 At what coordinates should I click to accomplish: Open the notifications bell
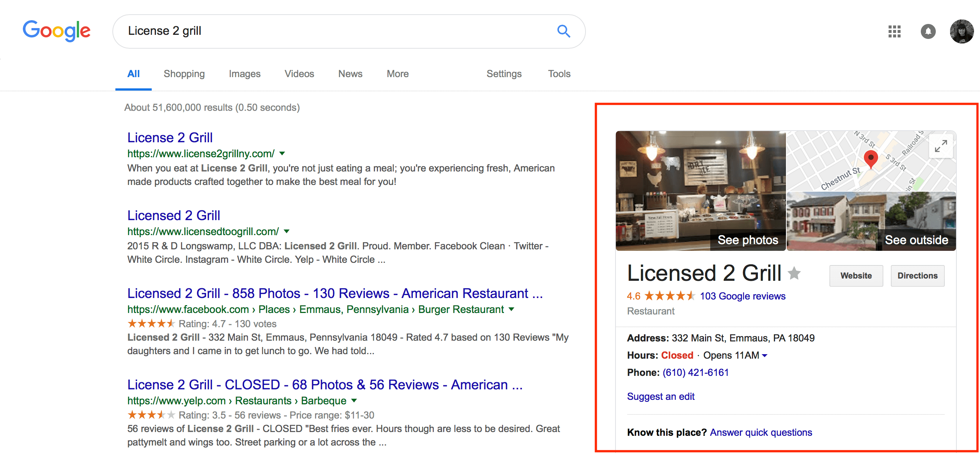coord(928,31)
